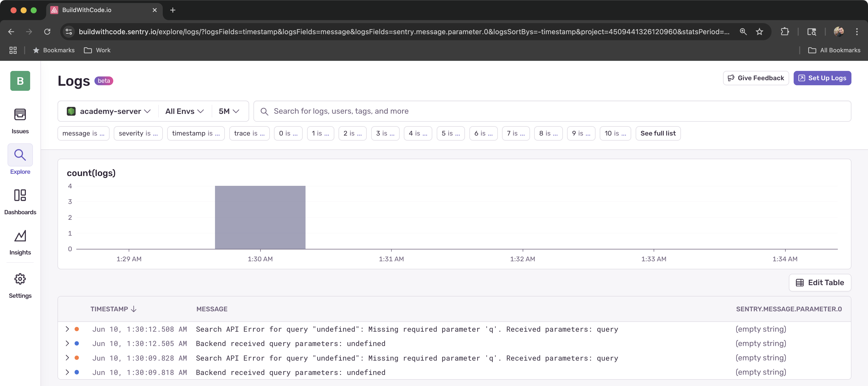Open Dashboards from the sidebar
The width and height of the screenshot is (868, 386).
20,202
